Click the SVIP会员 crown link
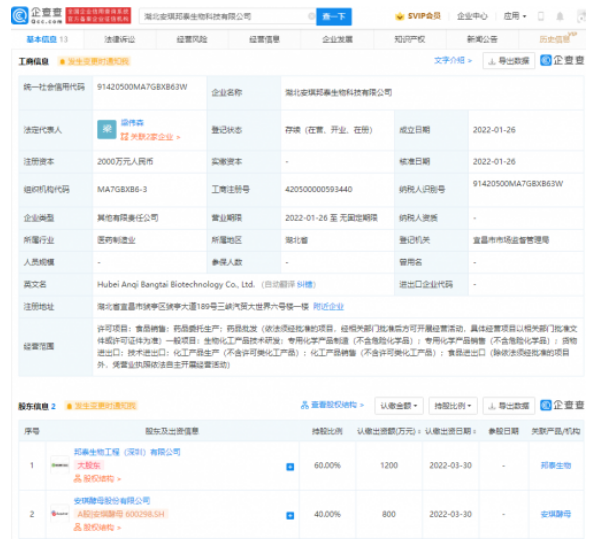 (x=418, y=16)
